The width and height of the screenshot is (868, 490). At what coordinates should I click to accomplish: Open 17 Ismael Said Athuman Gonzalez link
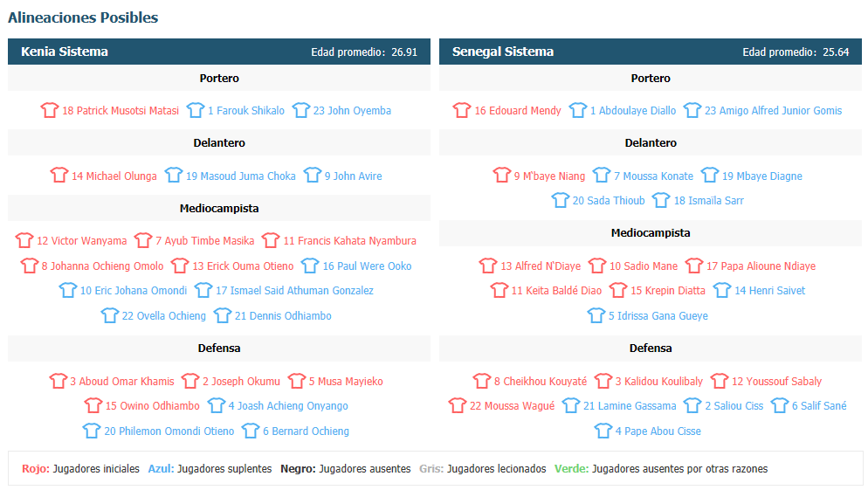294,291
